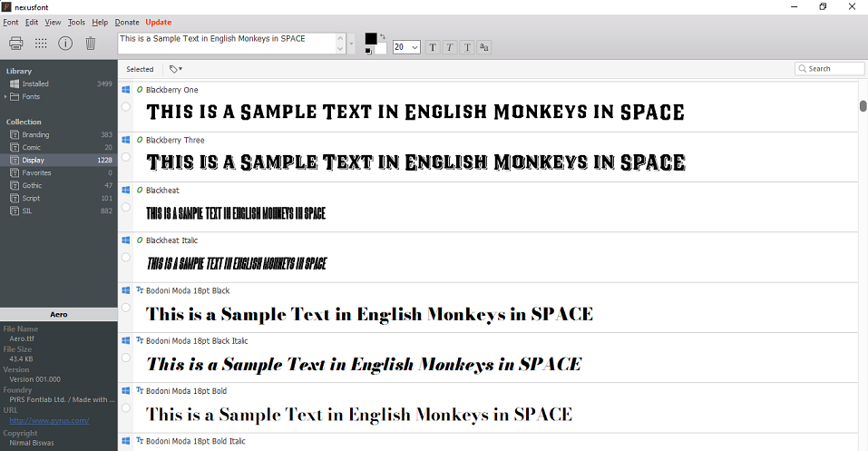Image resolution: width=868 pixels, height=451 pixels.
Task: Select Bodoni Moda 18pt Bold radio circle
Action: [x=126, y=407]
